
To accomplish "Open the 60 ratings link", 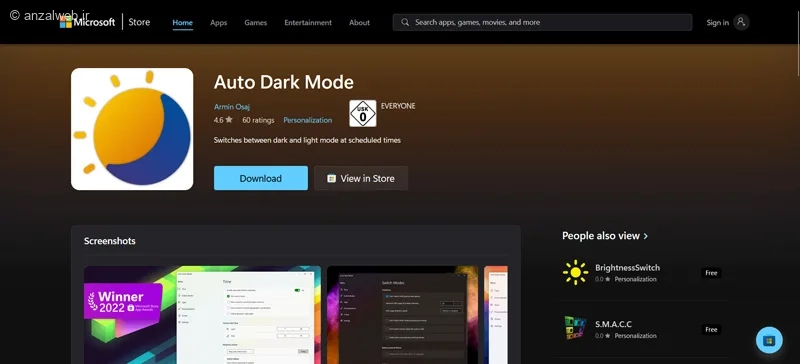I will (258, 120).
